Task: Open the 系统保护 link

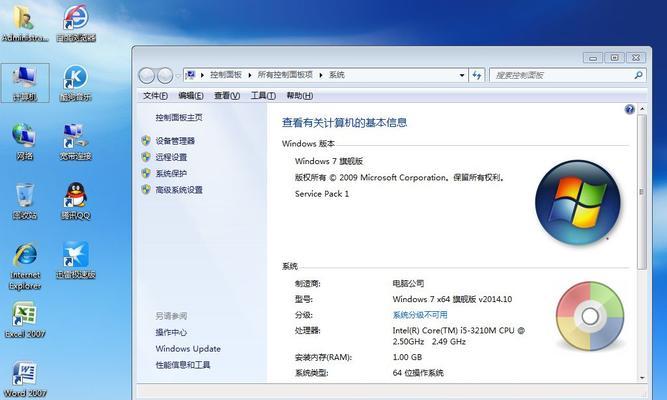Action: click(171, 174)
